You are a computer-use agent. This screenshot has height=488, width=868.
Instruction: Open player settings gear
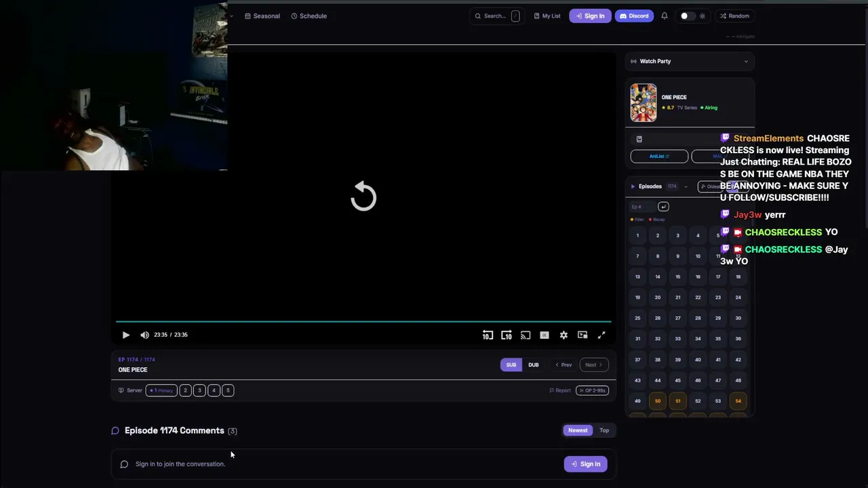[564, 335]
